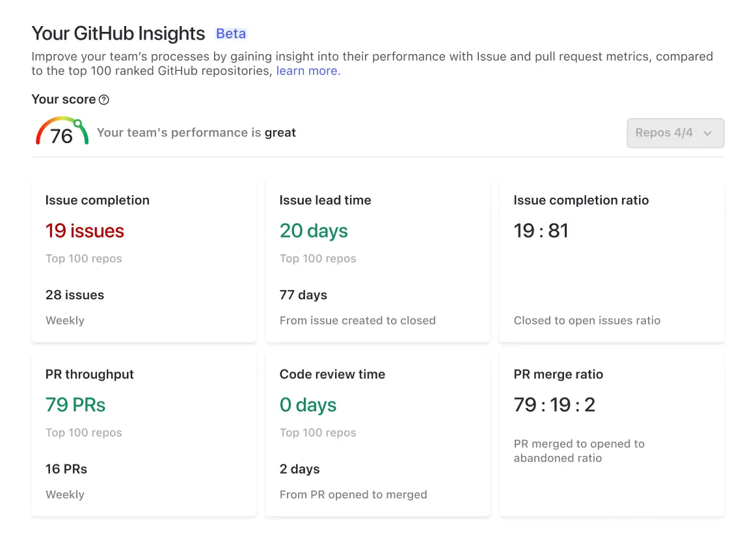Image resolution: width=756 pixels, height=538 pixels.
Task: Click the 0 days code review value
Action: pos(308,405)
